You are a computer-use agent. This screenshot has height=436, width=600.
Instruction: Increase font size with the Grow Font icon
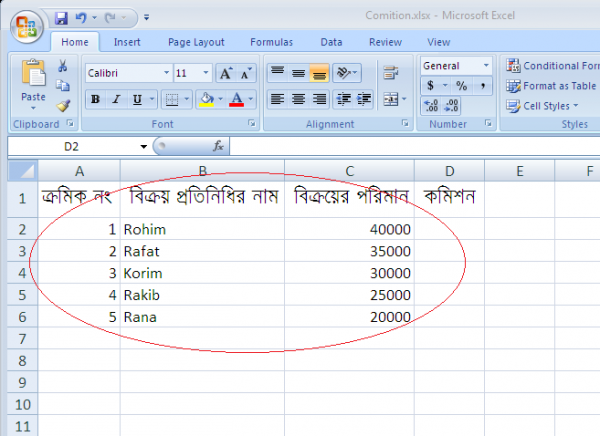226,73
